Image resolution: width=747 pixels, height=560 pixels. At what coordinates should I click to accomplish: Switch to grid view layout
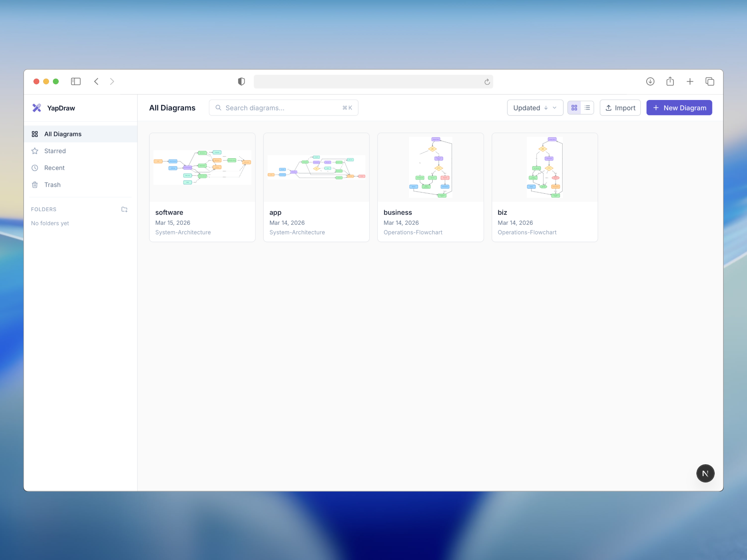pos(574,108)
